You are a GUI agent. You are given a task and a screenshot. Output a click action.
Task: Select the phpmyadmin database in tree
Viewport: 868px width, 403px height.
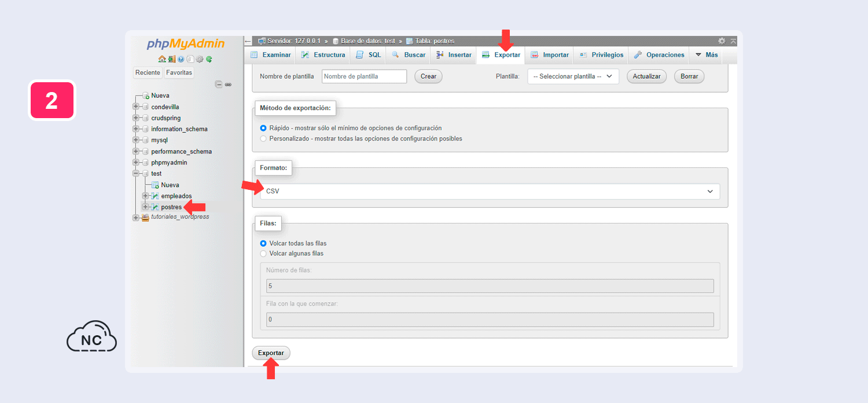(x=169, y=163)
